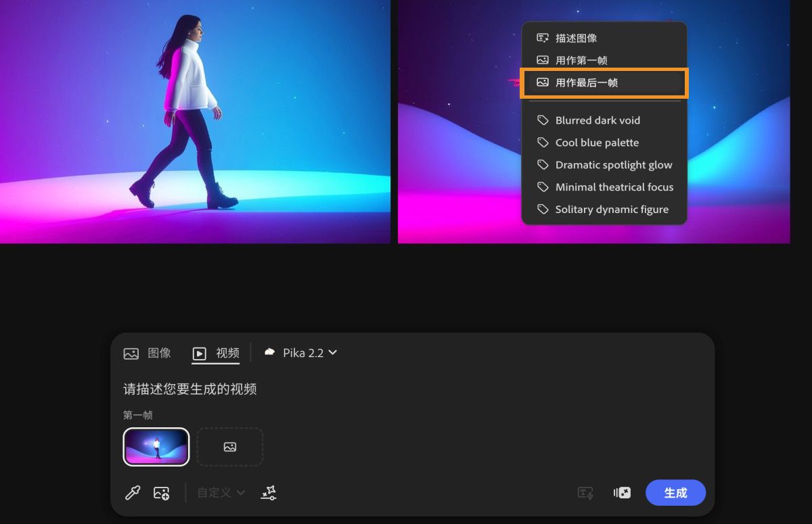Apply the Dramatic spotlight glow tag
The height and width of the screenshot is (524, 812).
point(604,165)
